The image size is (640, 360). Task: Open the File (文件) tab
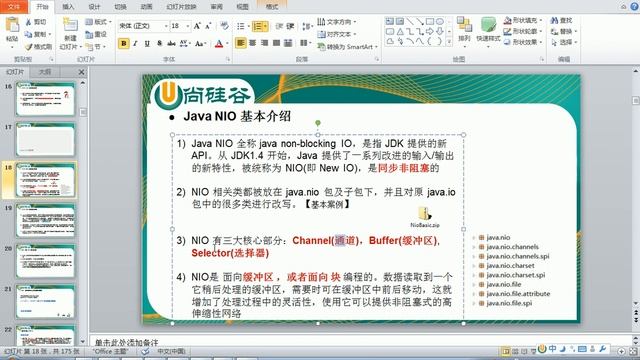(14, 7)
